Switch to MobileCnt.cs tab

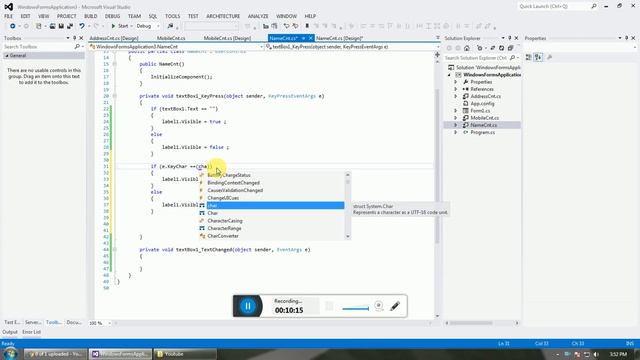pos(171,38)
